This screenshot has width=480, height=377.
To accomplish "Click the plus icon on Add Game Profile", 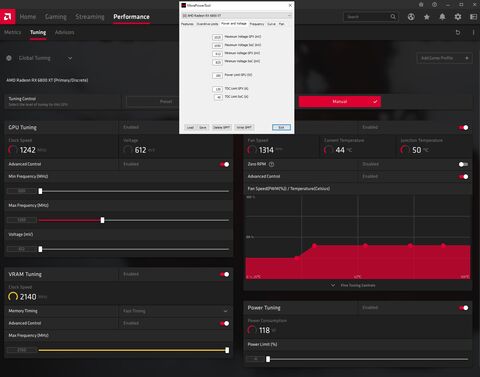I will pos(467,58).
